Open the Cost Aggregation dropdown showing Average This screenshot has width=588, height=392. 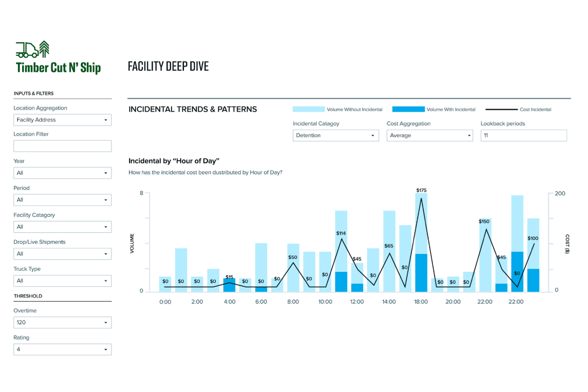tap(429, 135)
